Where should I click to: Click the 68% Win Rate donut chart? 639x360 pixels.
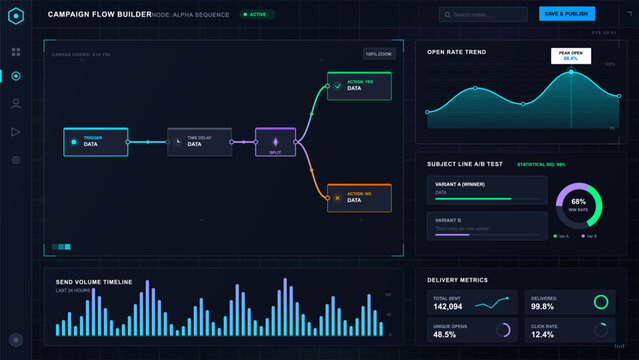point(579,205)
